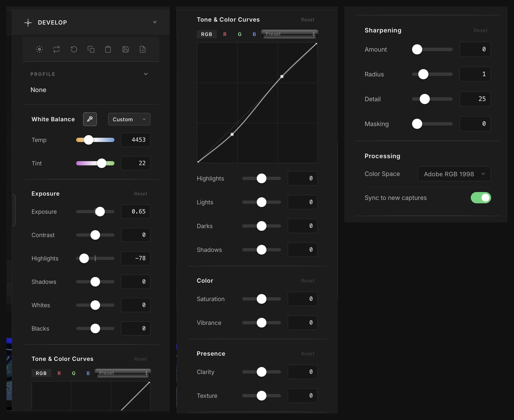This screenshot has height=420, width=514.
Task: Click the Masking slider handle
Action: click(x=417, y=124)
